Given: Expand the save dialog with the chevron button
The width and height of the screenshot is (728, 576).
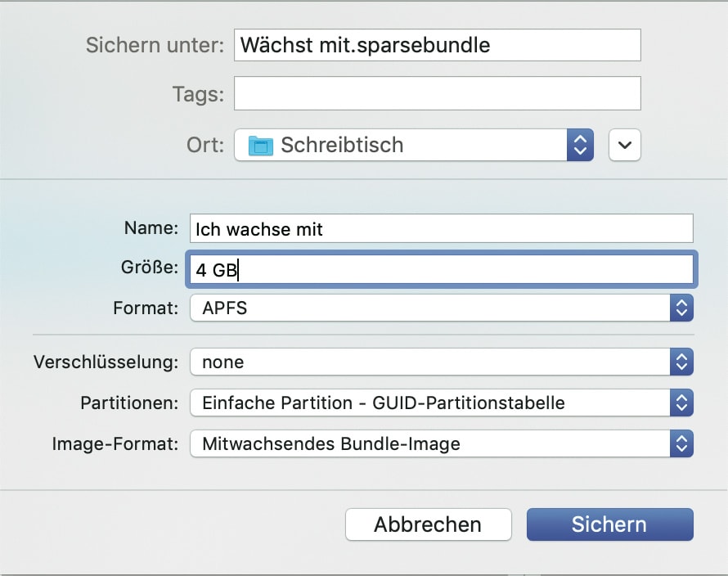Looking at the screenshot, I should [x=625, y=146].
